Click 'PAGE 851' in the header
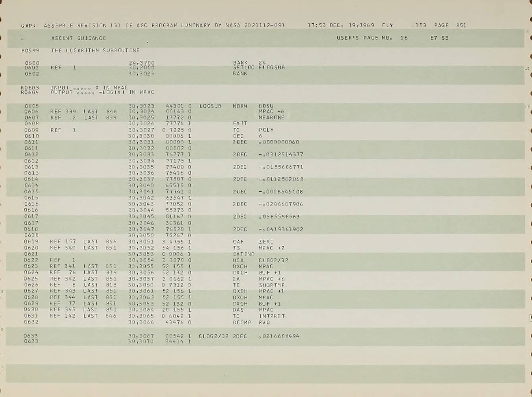The image size is (532, 397). click(450, 25)
